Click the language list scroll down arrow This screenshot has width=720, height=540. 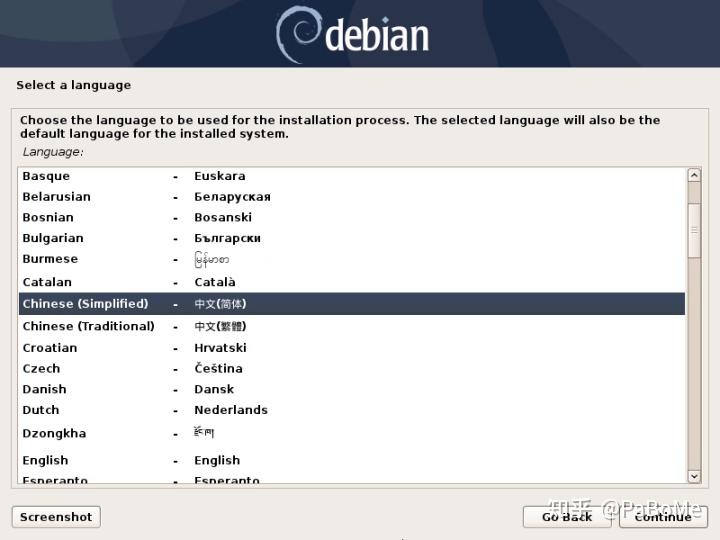[x=694, y=476]
